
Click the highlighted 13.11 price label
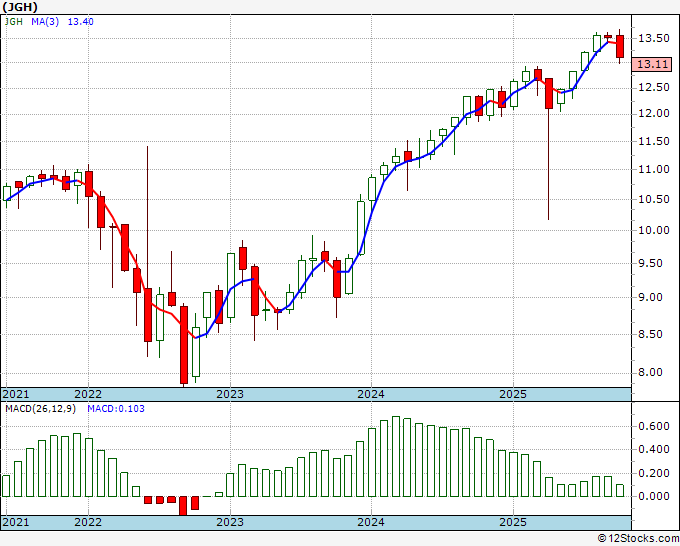(x=652, y=64)
